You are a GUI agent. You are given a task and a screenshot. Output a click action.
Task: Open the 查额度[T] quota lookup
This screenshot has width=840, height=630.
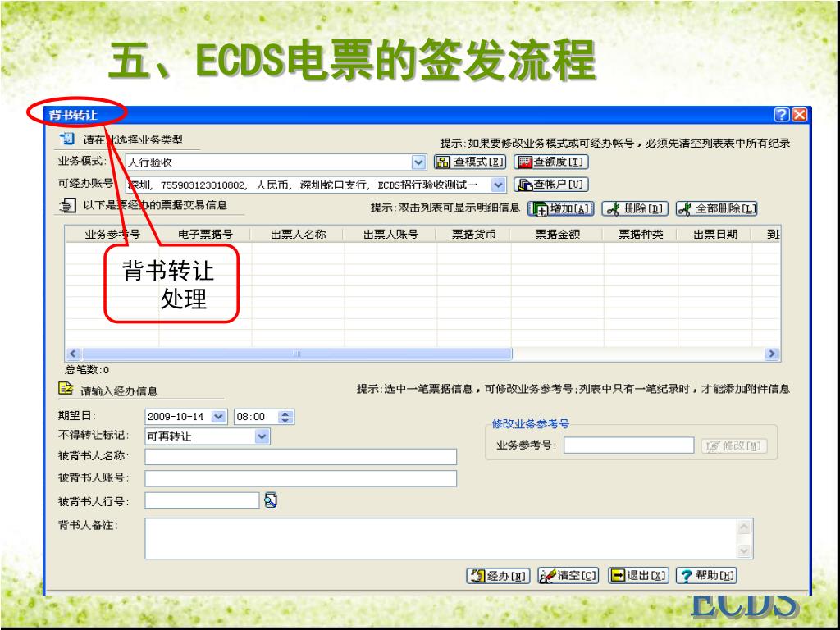pos(551,162)
